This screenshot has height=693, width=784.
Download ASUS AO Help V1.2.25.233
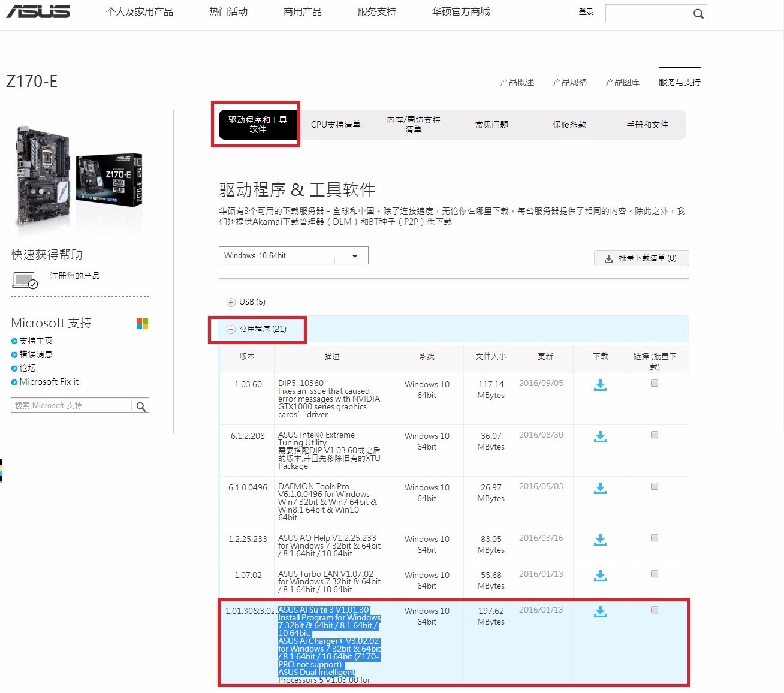[600, 540]
